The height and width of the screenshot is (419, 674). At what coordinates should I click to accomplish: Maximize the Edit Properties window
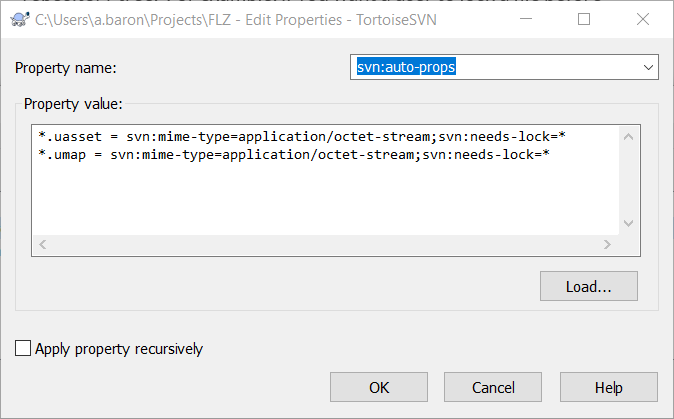tap(584, 19)
